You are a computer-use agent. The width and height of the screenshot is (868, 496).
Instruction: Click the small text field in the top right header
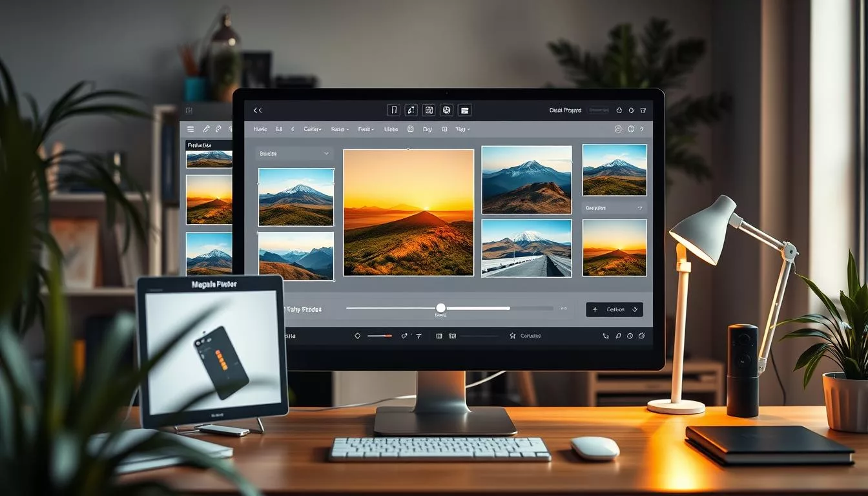pos(599,110)
